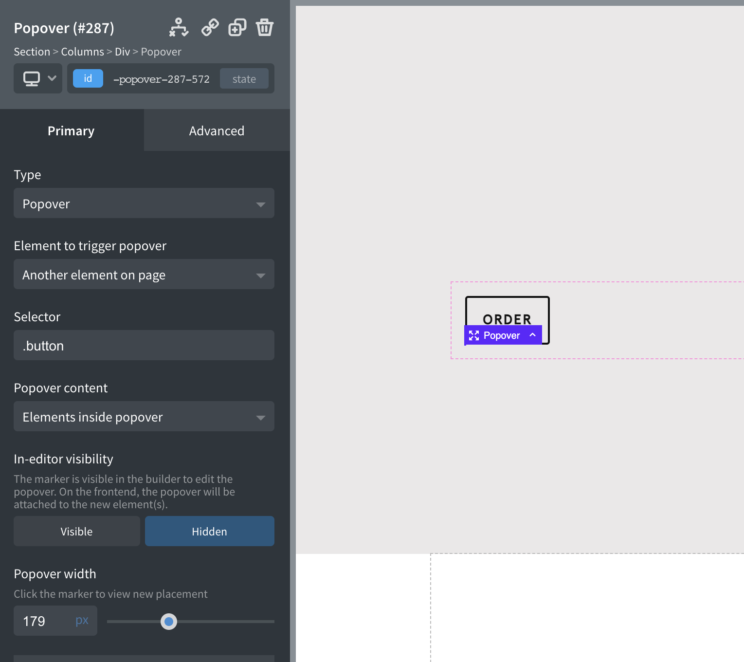
Task: Switch to the Primary tab
Action: [71, 131]
